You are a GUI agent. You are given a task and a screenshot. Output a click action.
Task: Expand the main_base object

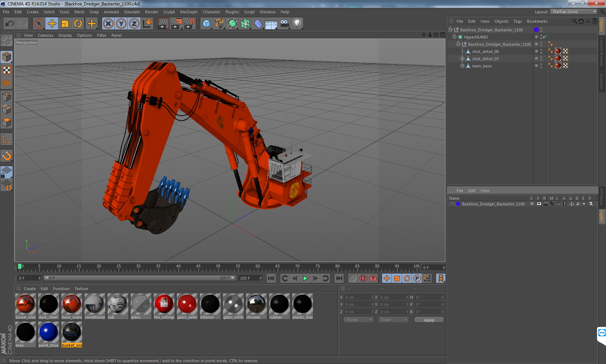point(462,66)
